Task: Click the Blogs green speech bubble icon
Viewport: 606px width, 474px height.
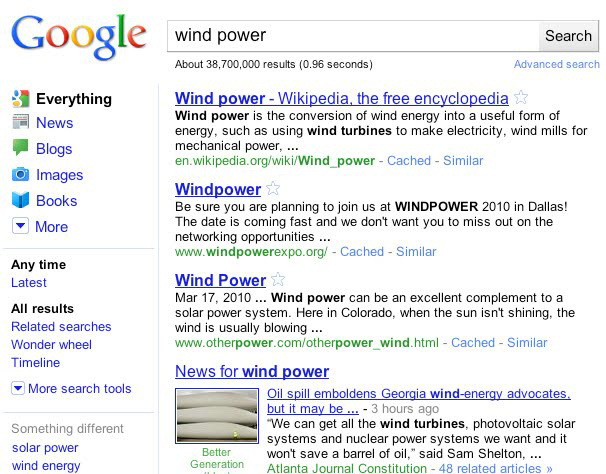Action: (x=20, y=147)
